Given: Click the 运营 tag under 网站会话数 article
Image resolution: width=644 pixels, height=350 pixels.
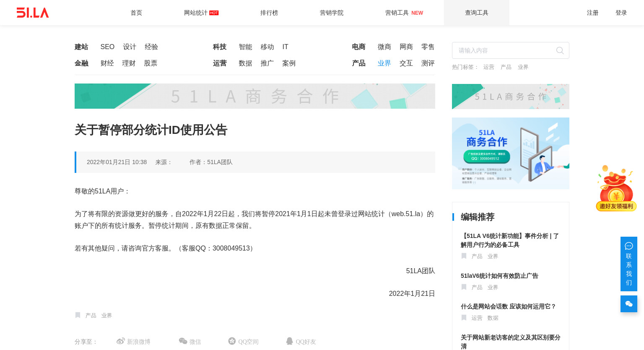Looking at the screenshot, I should coord(477,318).
